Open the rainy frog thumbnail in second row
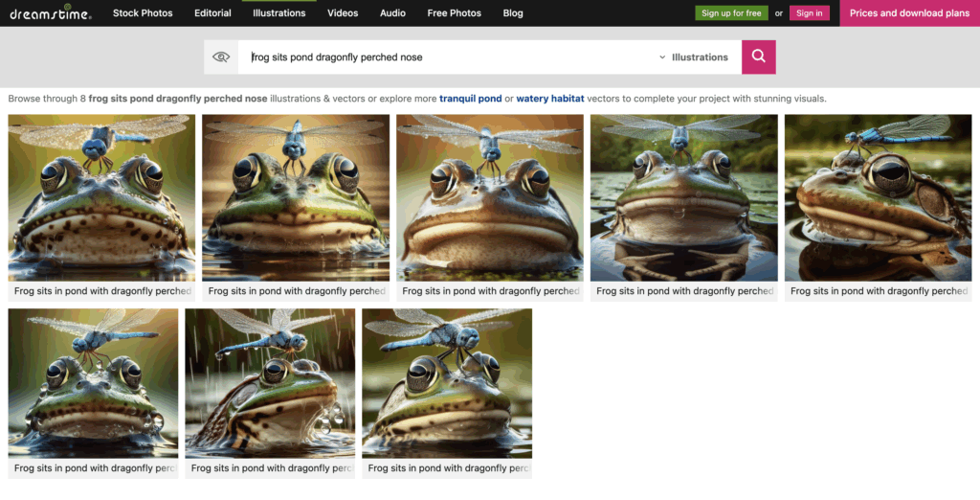 [x=270, y=383]
